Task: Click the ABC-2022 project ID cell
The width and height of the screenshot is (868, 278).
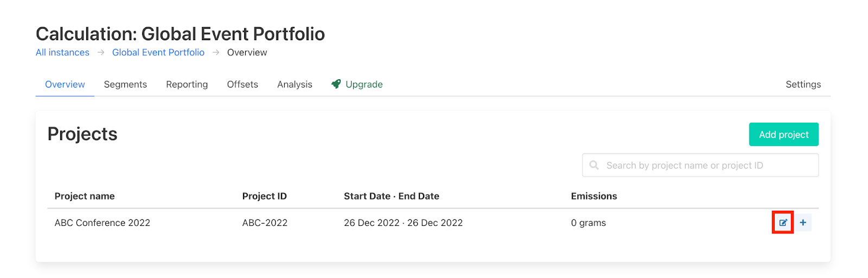Action: (265, 223)
